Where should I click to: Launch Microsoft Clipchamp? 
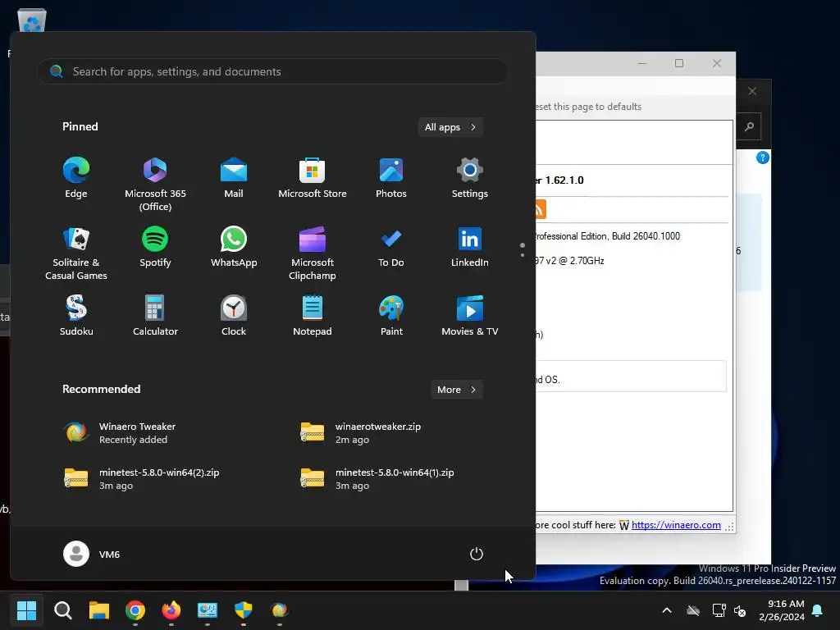pyautogui.click(x=313, y=253)
